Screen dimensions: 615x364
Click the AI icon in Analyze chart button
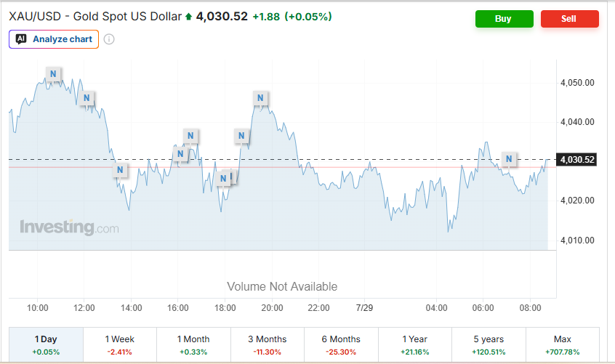tap(21, 39)
